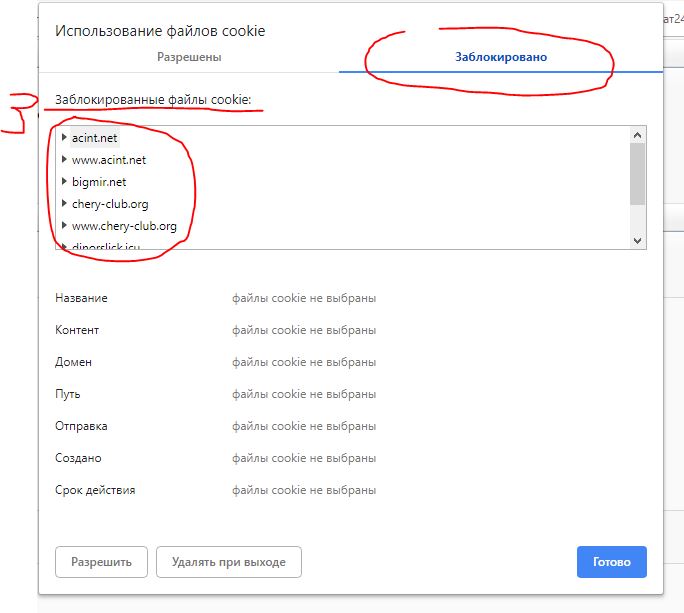Select chery-club.org domain entry
Image resolution: width=684 pixels, height=613 pixels.
click(x=110, y=204)
